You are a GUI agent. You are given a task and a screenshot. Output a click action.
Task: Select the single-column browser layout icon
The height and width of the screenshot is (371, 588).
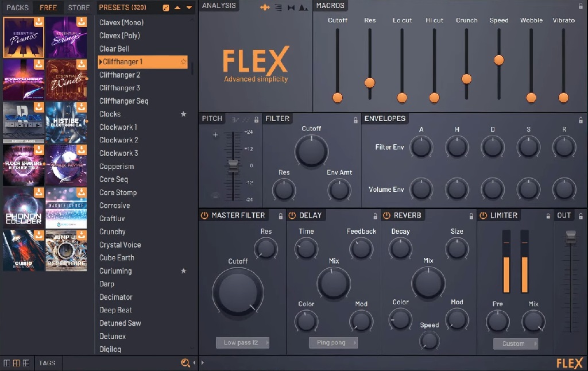click(x=6, y=363)
